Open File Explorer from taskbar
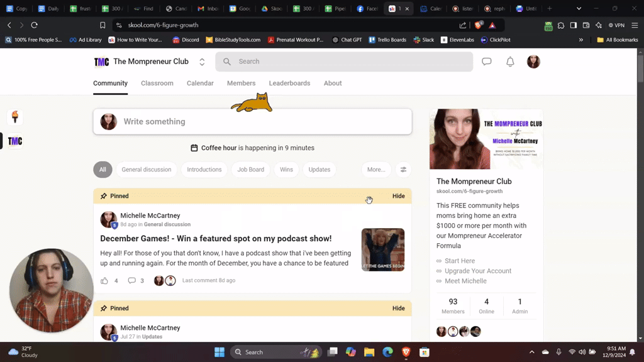This screenshot has width=644, height=362. coord(369,352)
